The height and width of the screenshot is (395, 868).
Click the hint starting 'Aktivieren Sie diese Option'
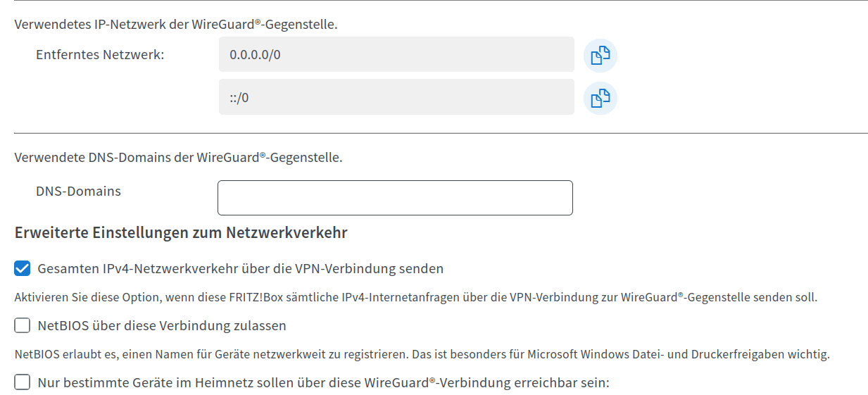pyautogui.click(x=416, y=297)
